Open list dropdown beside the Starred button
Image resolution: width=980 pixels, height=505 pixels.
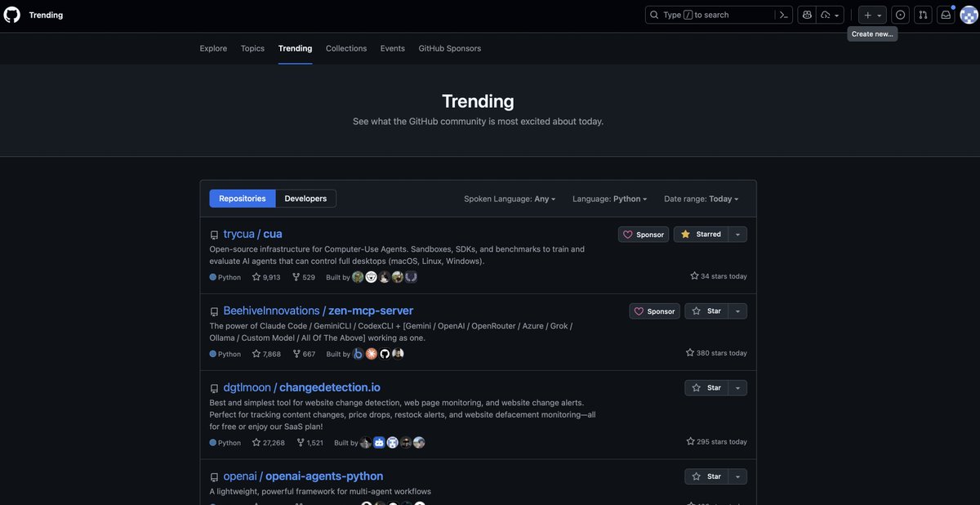[737, 235]
